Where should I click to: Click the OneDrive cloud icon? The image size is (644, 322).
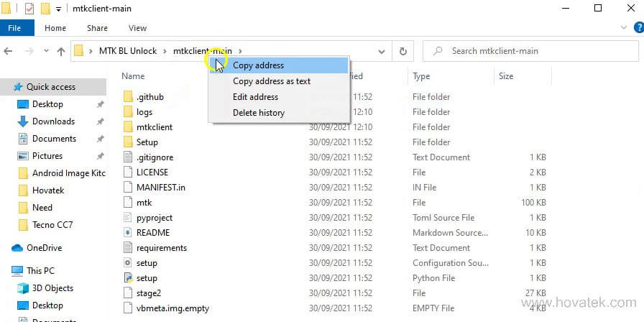tap(17, 248)
